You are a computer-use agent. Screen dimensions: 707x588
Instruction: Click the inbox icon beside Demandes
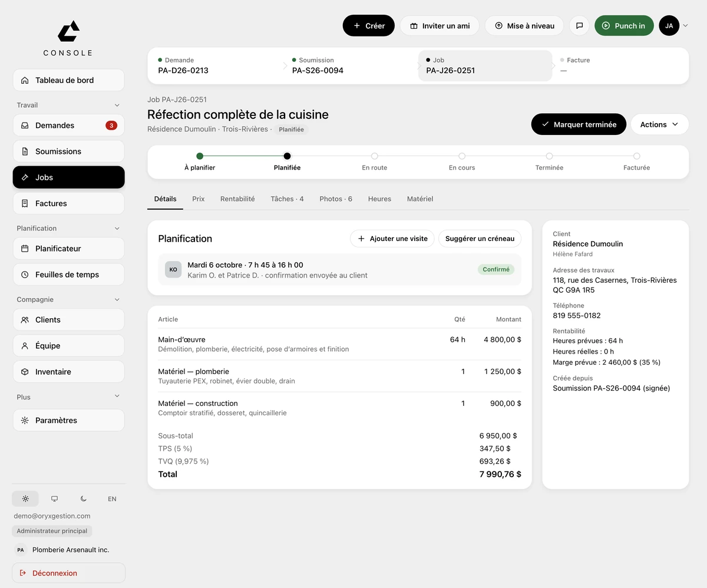click(25, 125)
